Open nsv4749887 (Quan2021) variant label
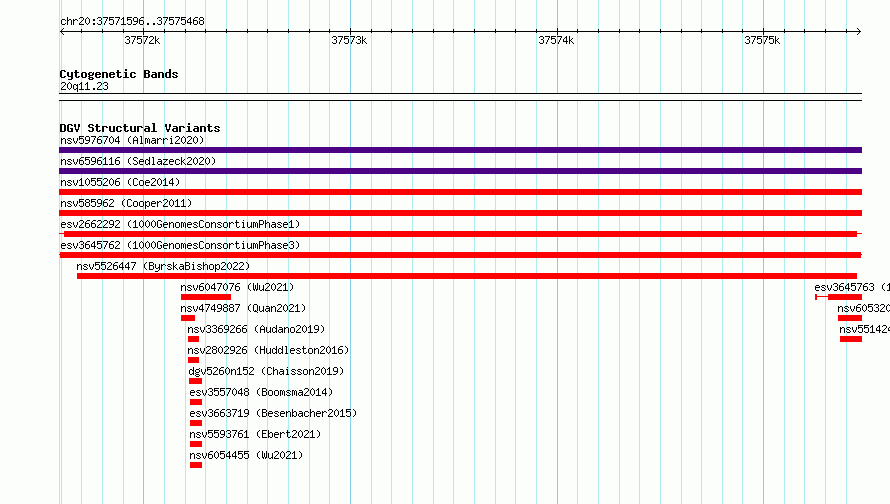Screen dimensions: 890x504 pyautogui.click(x=243, y=308)
